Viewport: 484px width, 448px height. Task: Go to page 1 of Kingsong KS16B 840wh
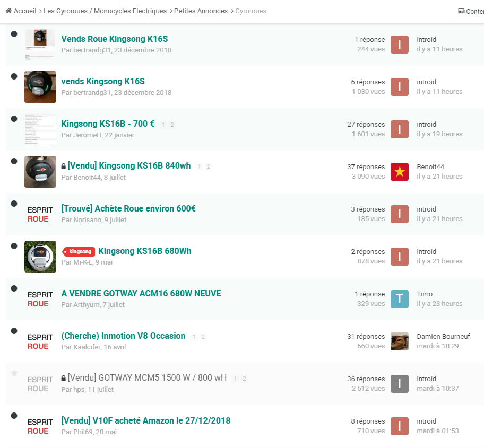199,167
